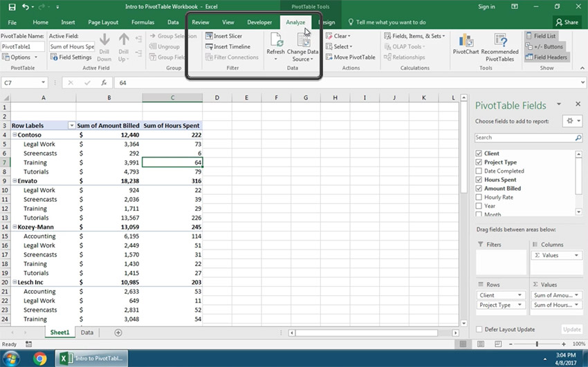The image size is (588, 367).
Task: Uncheck the Hours Spent field checkbox
Action: [479, 180]
